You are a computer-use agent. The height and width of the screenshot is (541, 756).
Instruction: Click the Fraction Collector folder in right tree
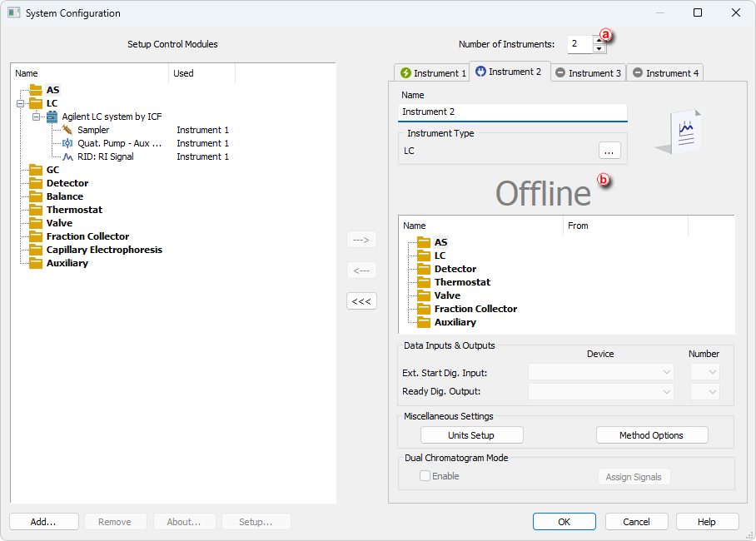click(475, 309)
